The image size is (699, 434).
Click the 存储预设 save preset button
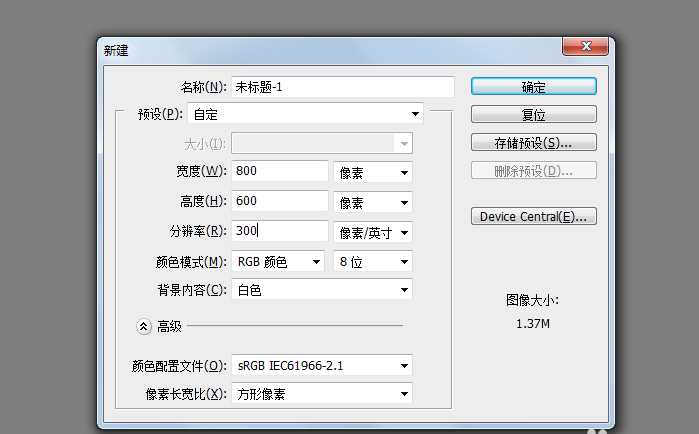[x=533, y=143]
